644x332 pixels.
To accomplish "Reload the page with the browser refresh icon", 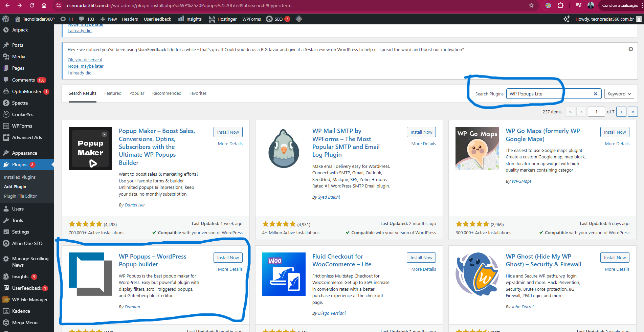I will pyautogui.click(x=32, y=5).
